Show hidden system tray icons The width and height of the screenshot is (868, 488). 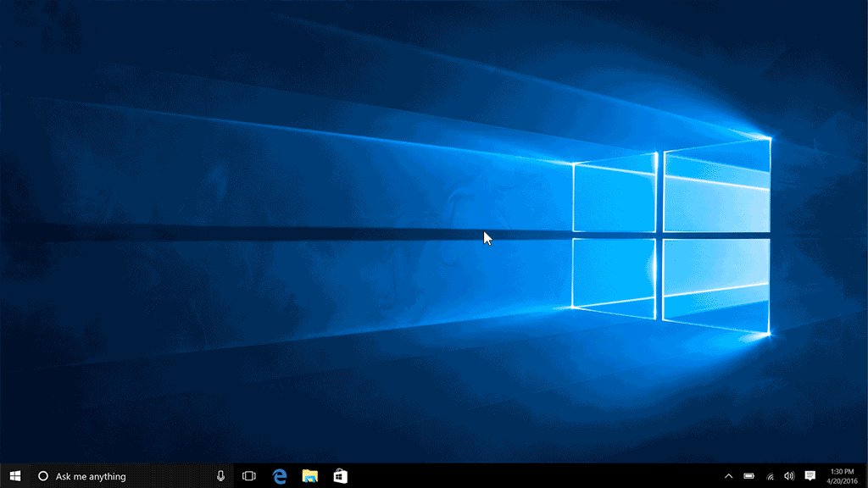click(x=728, y=476)
